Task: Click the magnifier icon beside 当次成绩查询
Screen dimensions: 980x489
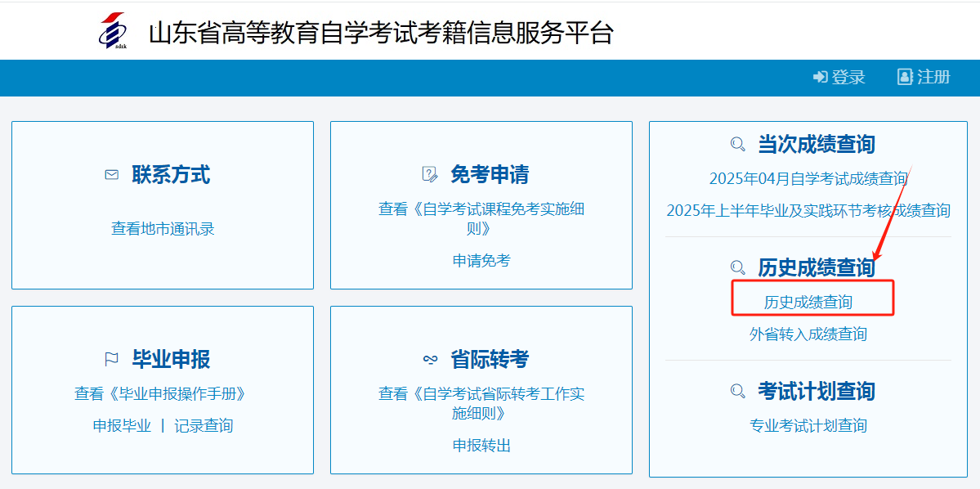Action: [737, 143]
